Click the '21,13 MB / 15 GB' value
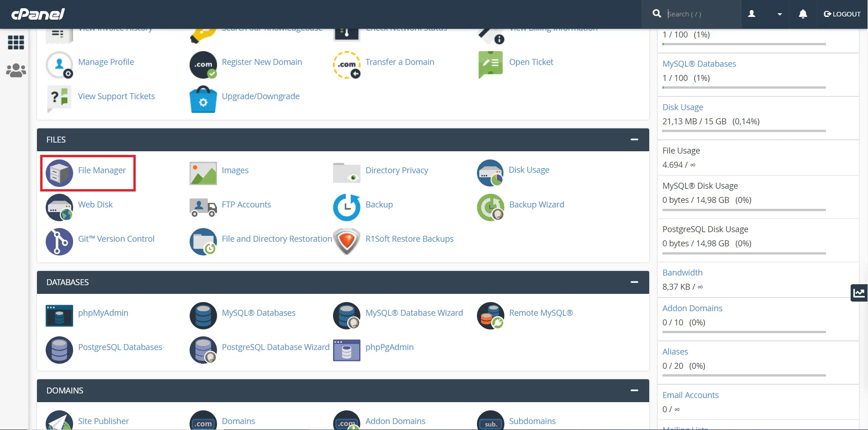The image size is (868, 430). 694,121
